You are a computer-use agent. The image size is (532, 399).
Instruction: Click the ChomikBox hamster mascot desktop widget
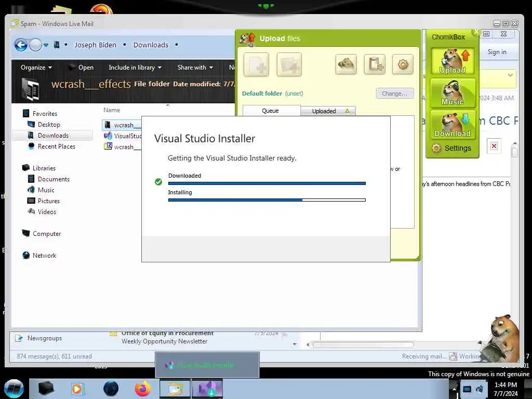tap(499, 339)
